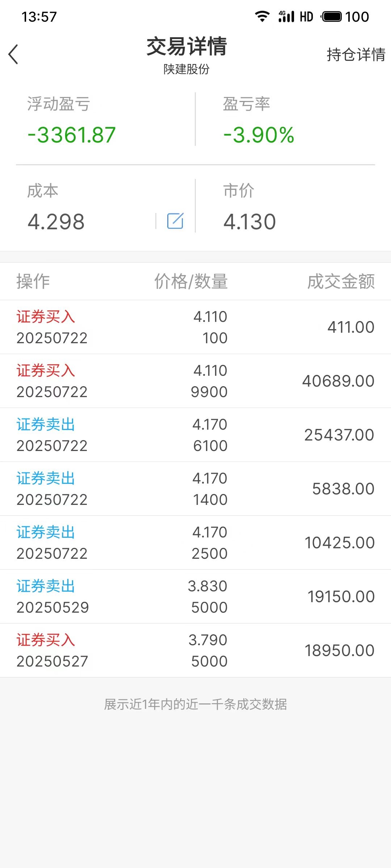Screen dimensions: 391x868
Task: Open sell record of 6100 shares
Action: [195, 435]
